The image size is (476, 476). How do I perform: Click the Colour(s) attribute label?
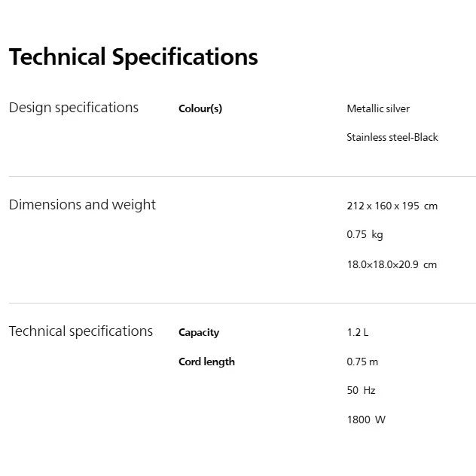(200, 109)
